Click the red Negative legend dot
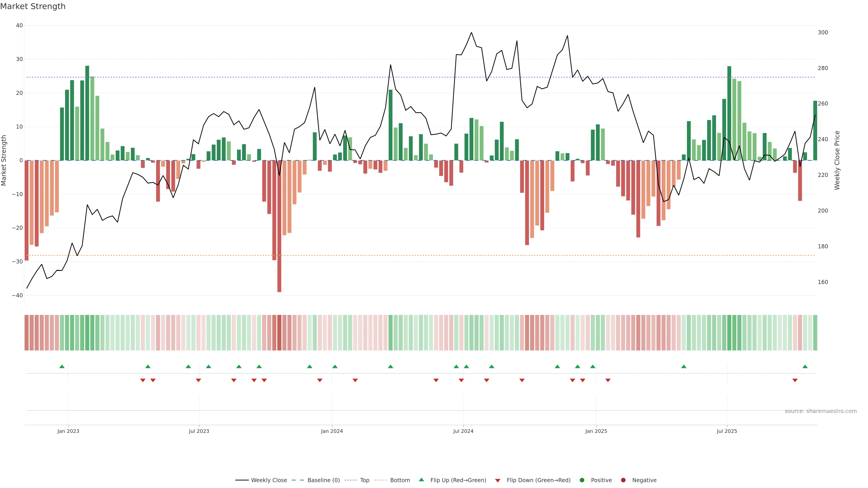868x488 pixels. pos(623,480)
